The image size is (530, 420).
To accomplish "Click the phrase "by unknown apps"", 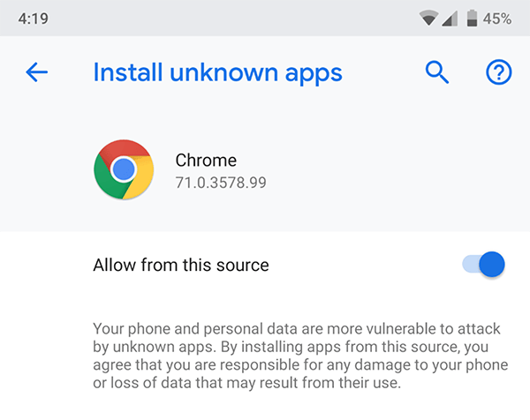I will coord(155,347).
